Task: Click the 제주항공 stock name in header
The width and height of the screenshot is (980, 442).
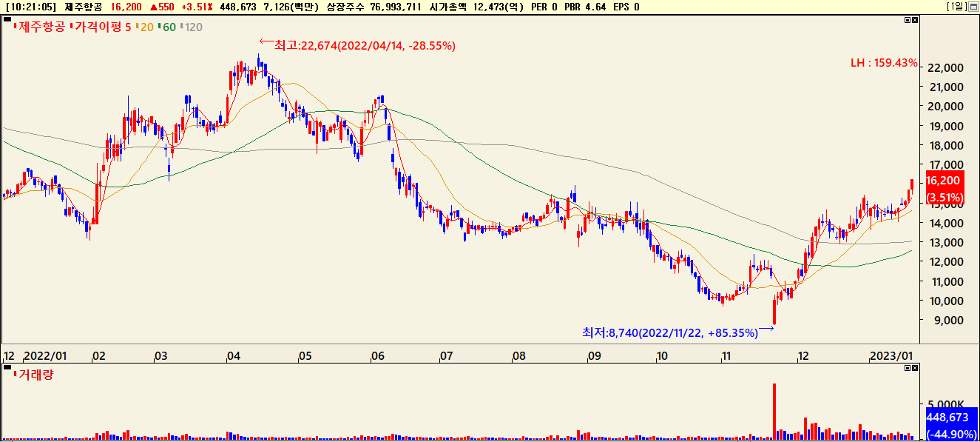Action: pos(84,7)
